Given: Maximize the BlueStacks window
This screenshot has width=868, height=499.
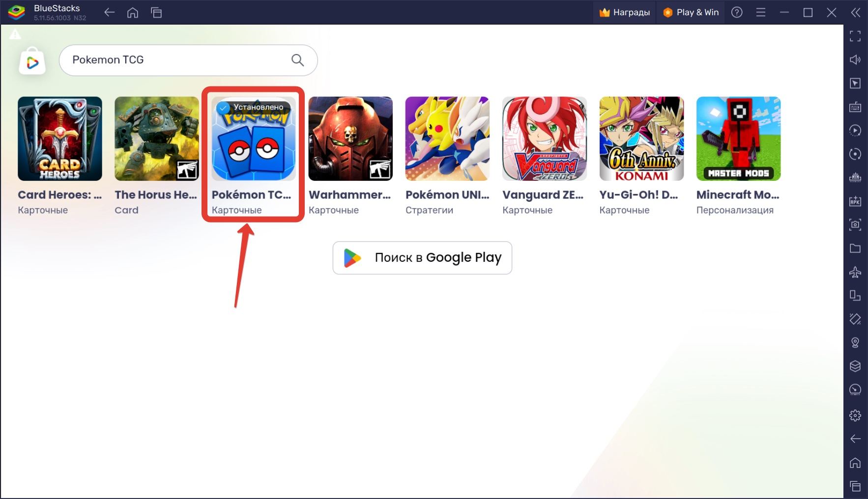Looking at the screenshot, I should coord(808,12).
